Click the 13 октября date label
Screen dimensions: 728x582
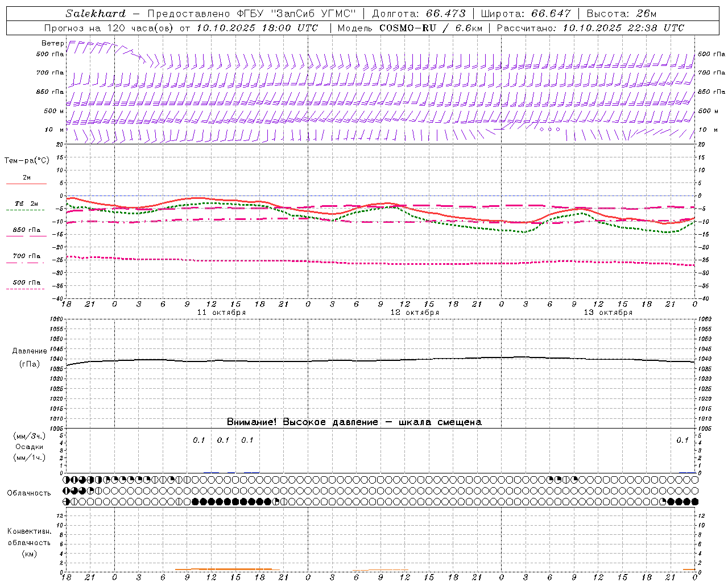608,313
